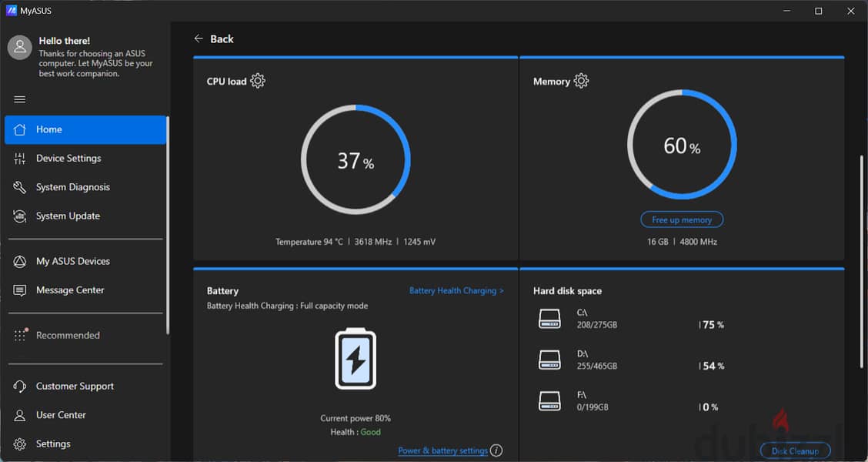Click the '54 %' drive usage value
The height and width of the screenshot is (462, 868).
pyautogui.click(x=713, y=367)
